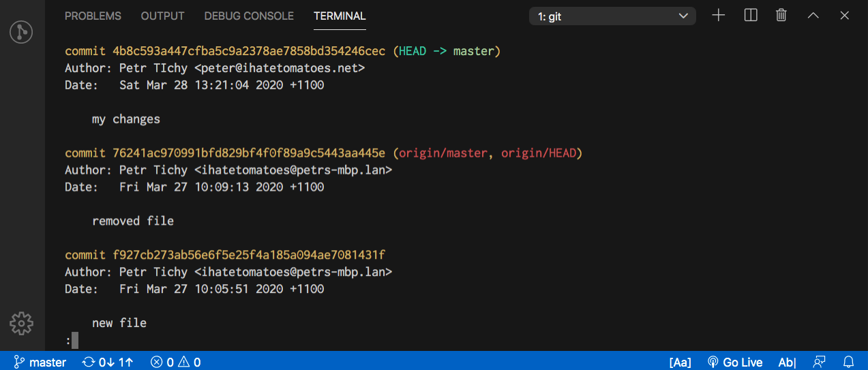Toggle the [Aa] status bar item
This screenshot has width=868, height=370.
[680, 362]
